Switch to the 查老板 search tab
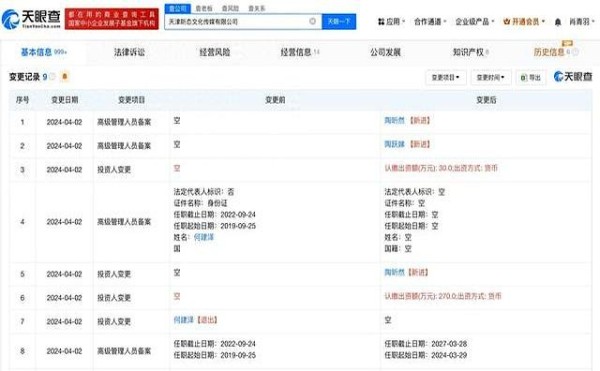Screen dimensions: 600x371 (204, 8)
